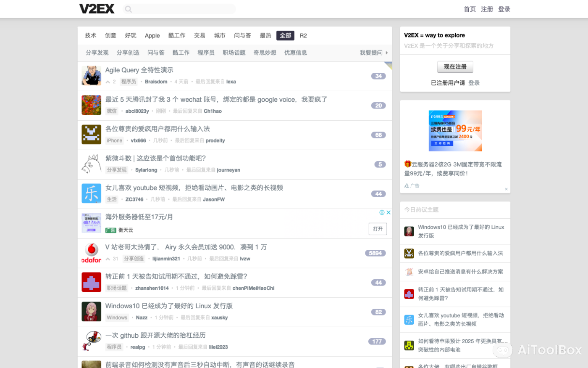Click the 打开 button on the ad

(378, 229)
